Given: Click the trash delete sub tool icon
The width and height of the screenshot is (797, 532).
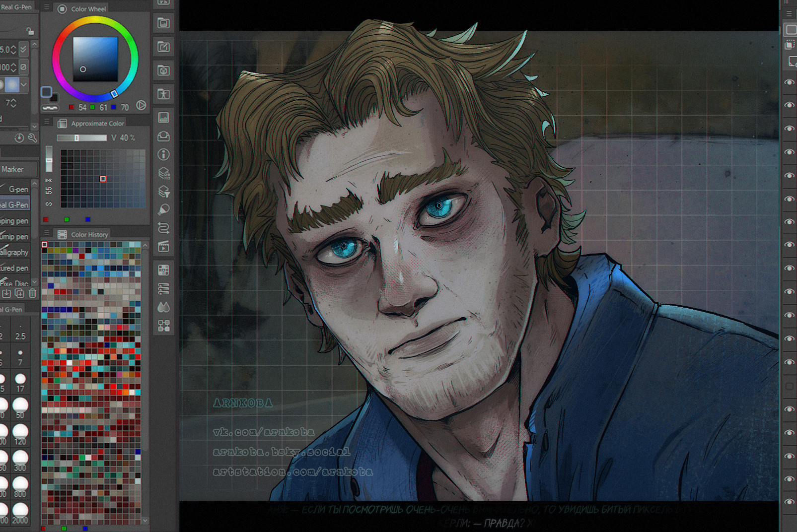Looking at the screenshot, I should tap(32, 293).
